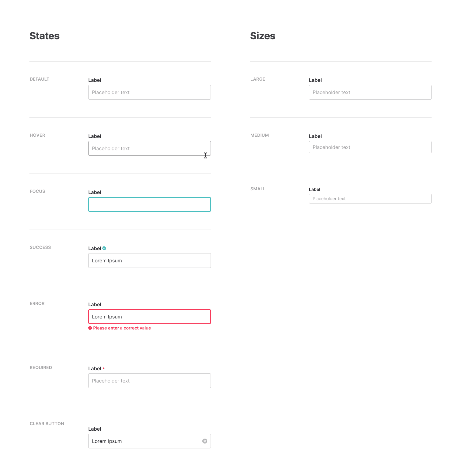Click the "CLEAR BUTTON" row caption

click(x=47, y=424)
